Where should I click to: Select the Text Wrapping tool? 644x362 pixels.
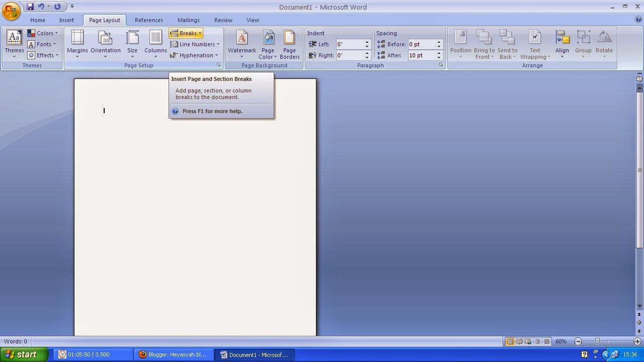(x=534, y=45)
